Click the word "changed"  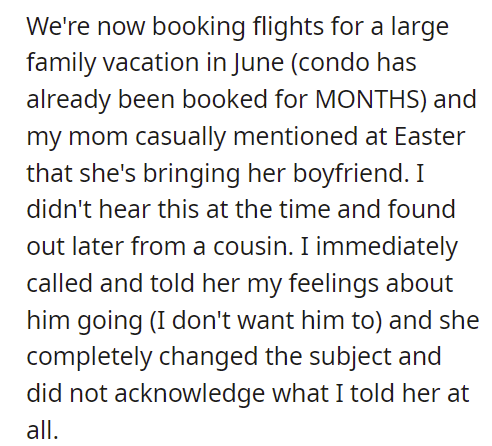[x=208, y=358]
